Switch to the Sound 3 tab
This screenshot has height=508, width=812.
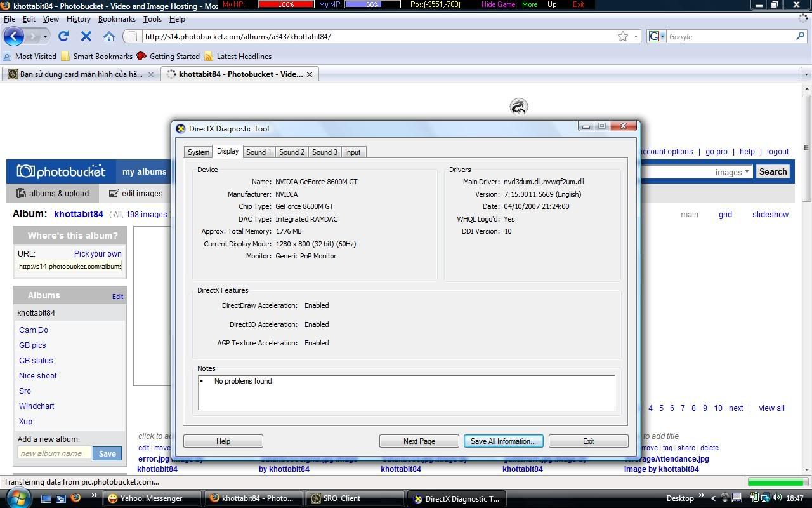325,152
